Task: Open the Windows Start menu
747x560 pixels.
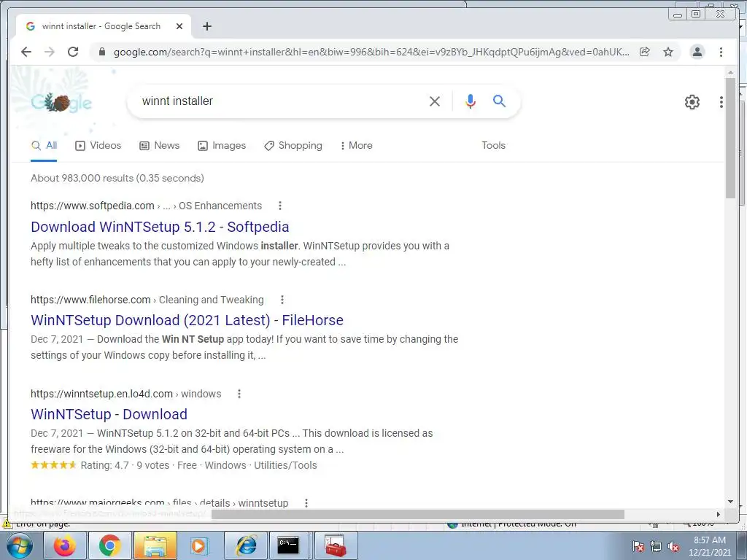Action: tap(18, 545)
